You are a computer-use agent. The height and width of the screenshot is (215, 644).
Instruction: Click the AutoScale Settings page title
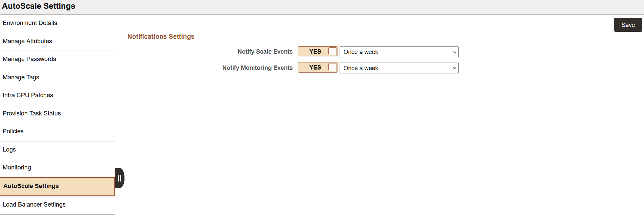click(39, 6)
